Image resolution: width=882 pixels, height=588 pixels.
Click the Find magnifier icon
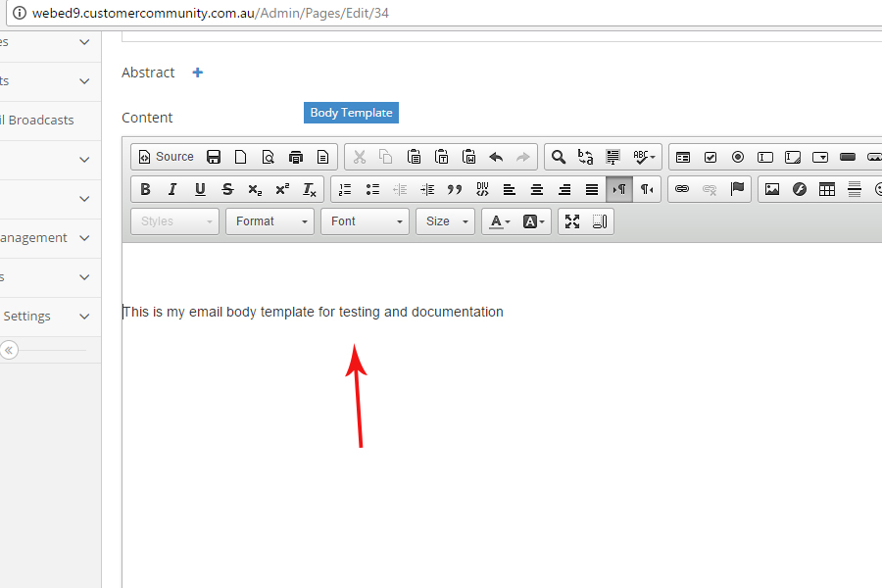coord(559,157)
